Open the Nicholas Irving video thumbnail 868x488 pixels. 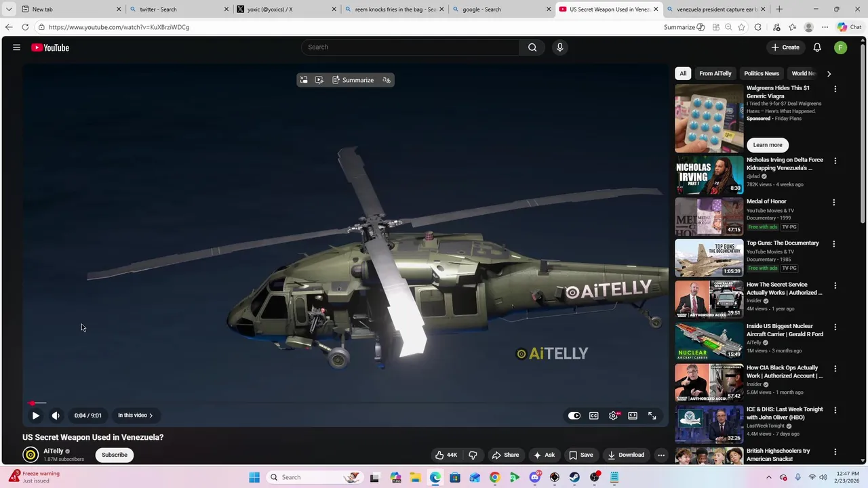tap(709, 175)
